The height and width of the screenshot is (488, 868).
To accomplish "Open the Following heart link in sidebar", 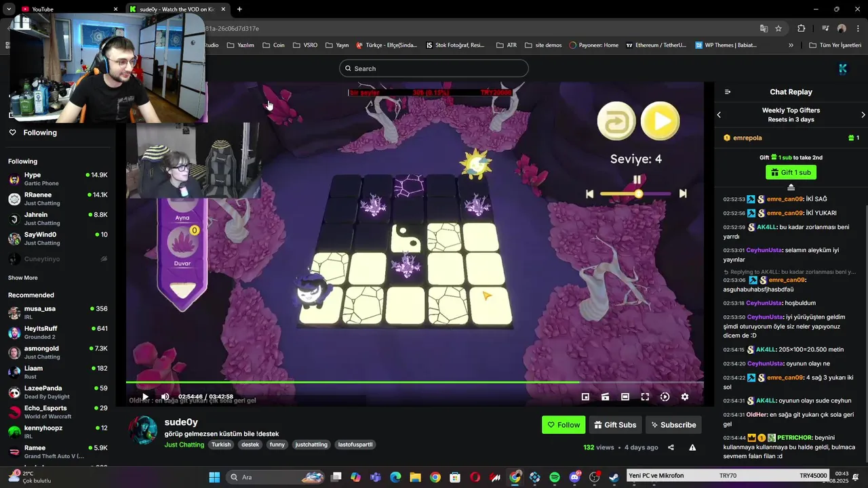I will click(33, 132).
